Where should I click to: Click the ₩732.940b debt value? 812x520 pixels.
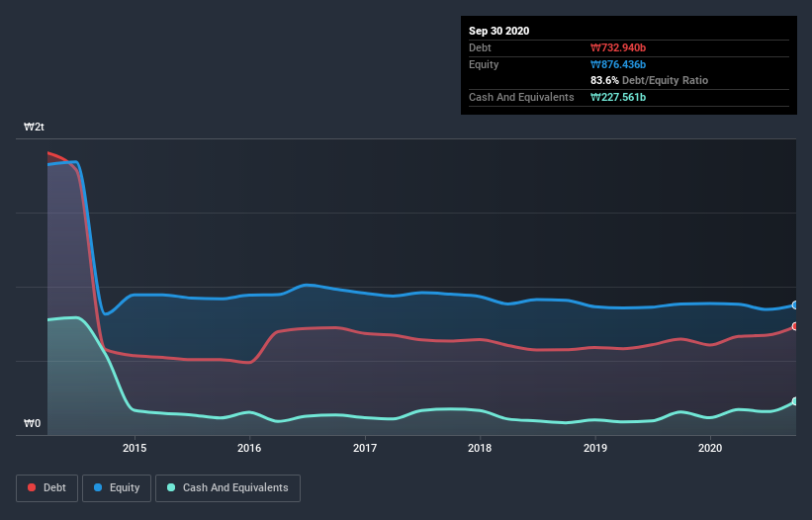[618, 47]
